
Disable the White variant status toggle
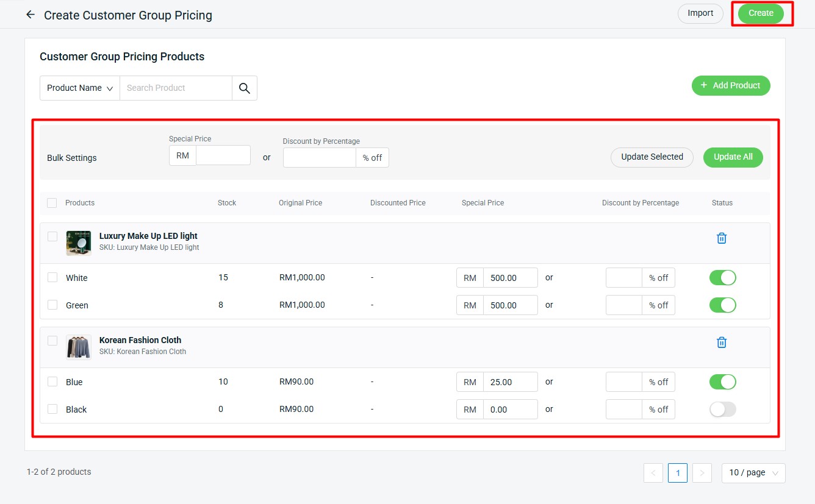click(x=722, y=277)
